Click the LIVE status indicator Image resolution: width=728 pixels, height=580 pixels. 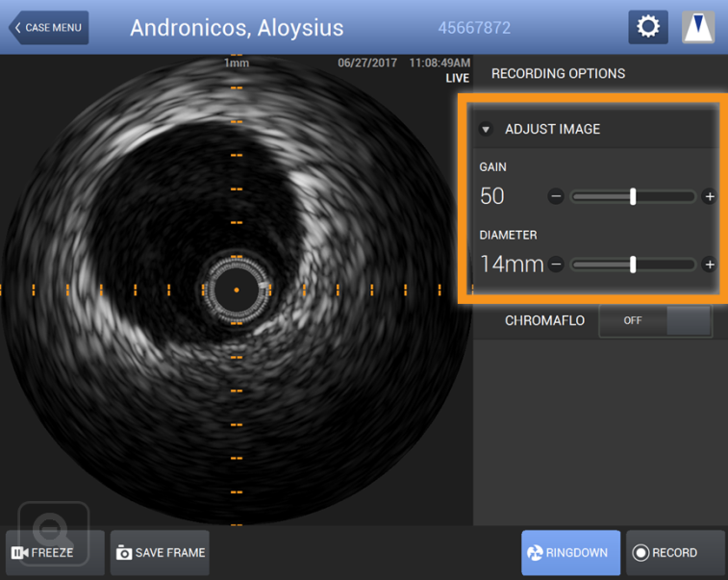pos(458,78)
